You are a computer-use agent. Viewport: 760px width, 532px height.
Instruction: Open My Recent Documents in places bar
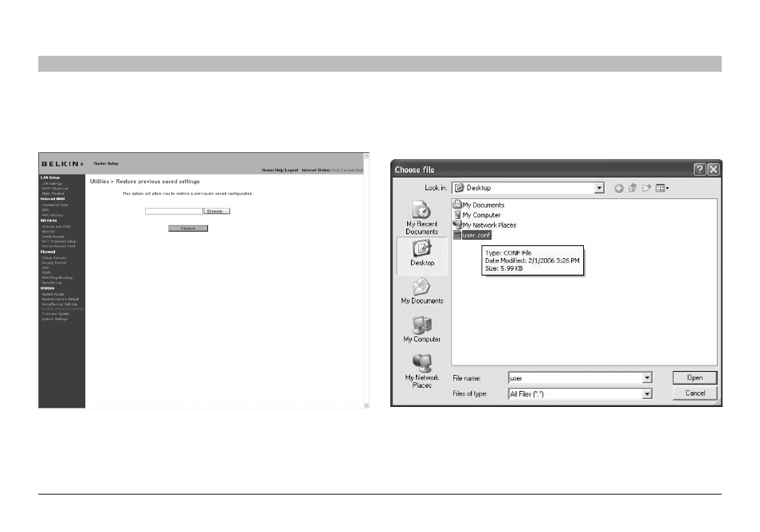(x=421, y=218)
